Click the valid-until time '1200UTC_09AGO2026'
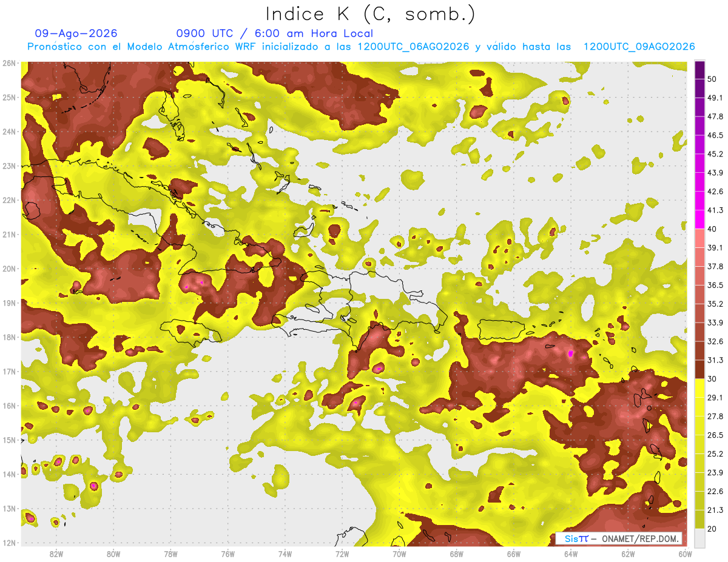728x562 pixels. coord(639,47)
